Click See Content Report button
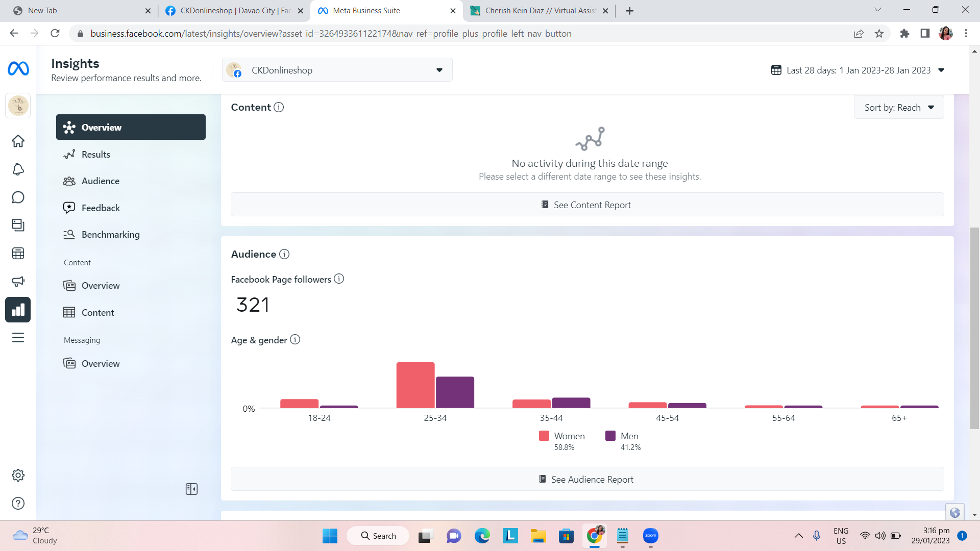 (x=587, y=205)
